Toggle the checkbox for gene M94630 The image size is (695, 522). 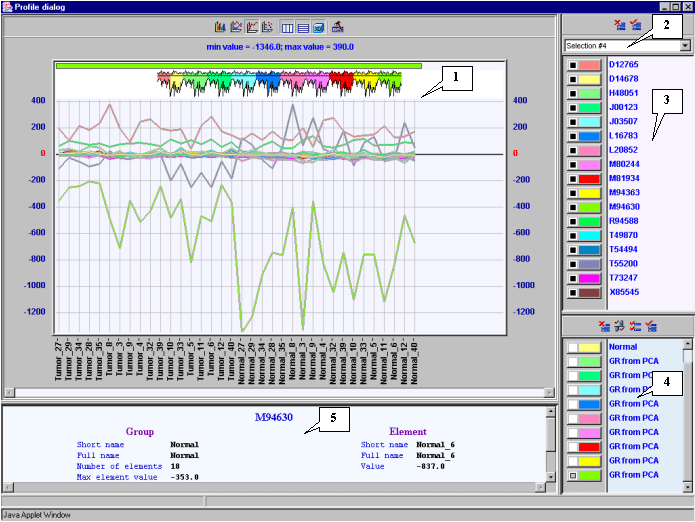[572, 207]
